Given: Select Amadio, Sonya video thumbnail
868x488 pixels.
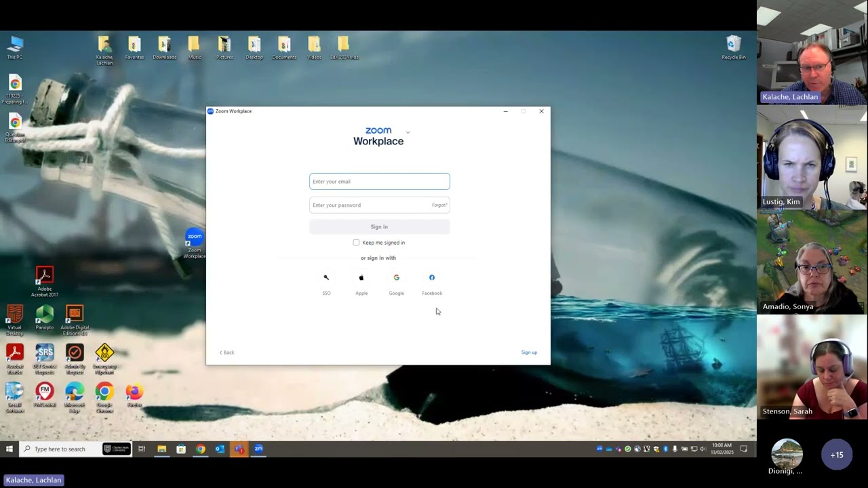Looking at the screenshot, I should [x=812, y=262].
